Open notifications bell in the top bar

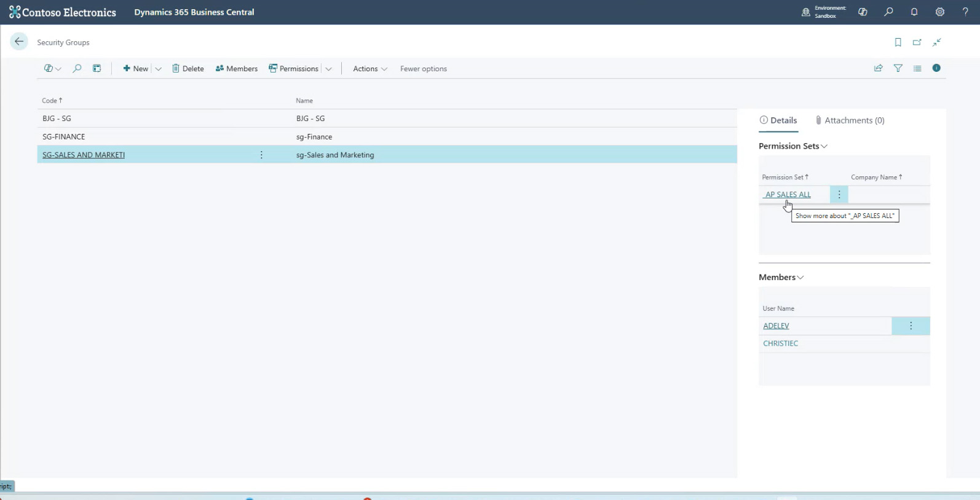tap(914, 12)
